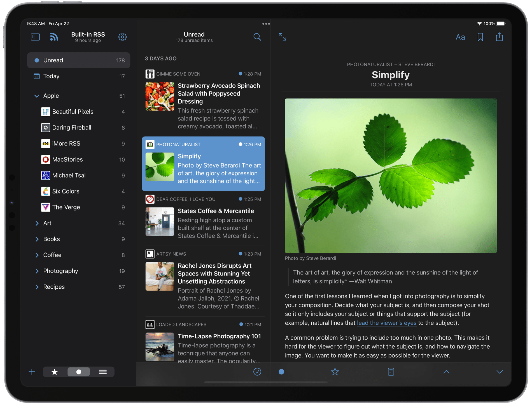Tap the Rachel Jones portrait thumbnail

(160, 276)
